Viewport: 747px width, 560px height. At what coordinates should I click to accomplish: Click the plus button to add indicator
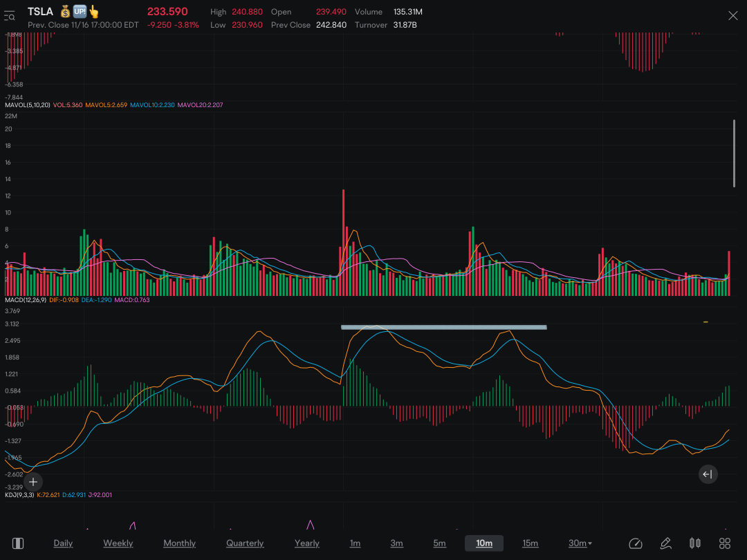[x=33, y=482]
